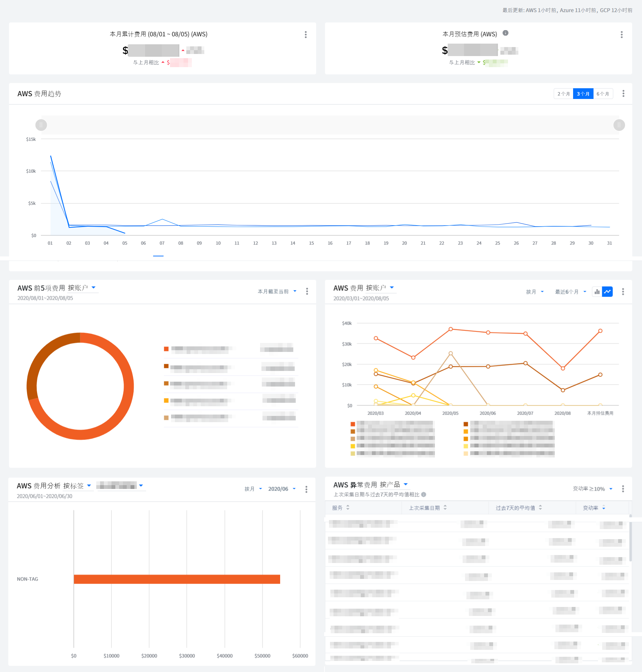
Task: Select the 6个月 trend range
Action: (x=603, y=94)
